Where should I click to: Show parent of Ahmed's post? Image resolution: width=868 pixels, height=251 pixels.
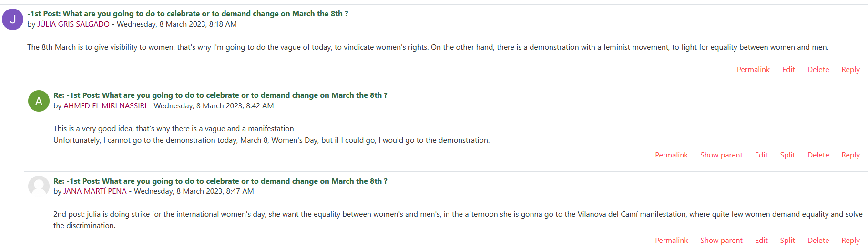(721, 155)
